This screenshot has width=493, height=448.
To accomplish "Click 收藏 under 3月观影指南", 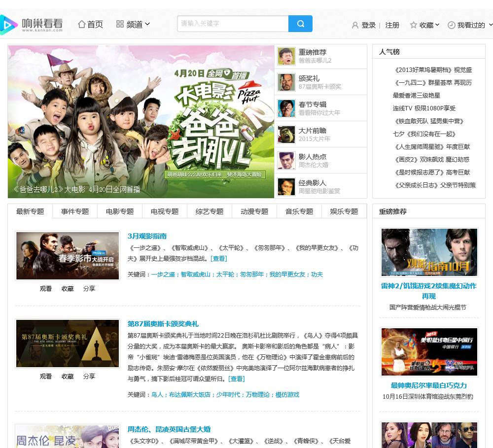I will 67,289.
